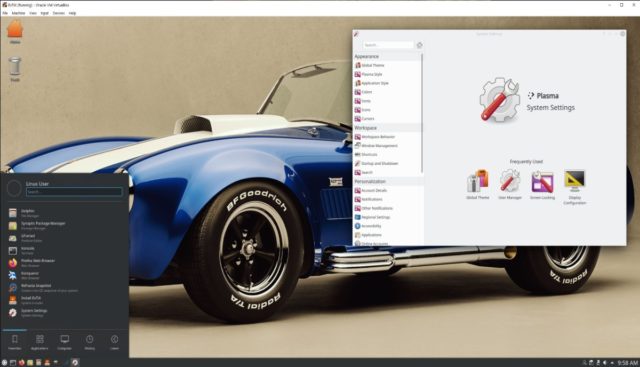Open the Plasma Style settings entry
This screenshot has width=640, height=367.
(369, 74)
